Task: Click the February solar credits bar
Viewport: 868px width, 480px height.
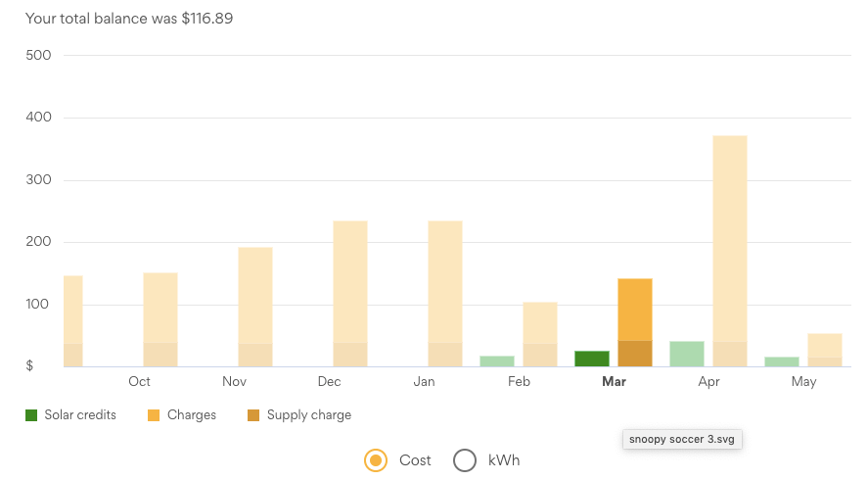Action: [497, 361]
